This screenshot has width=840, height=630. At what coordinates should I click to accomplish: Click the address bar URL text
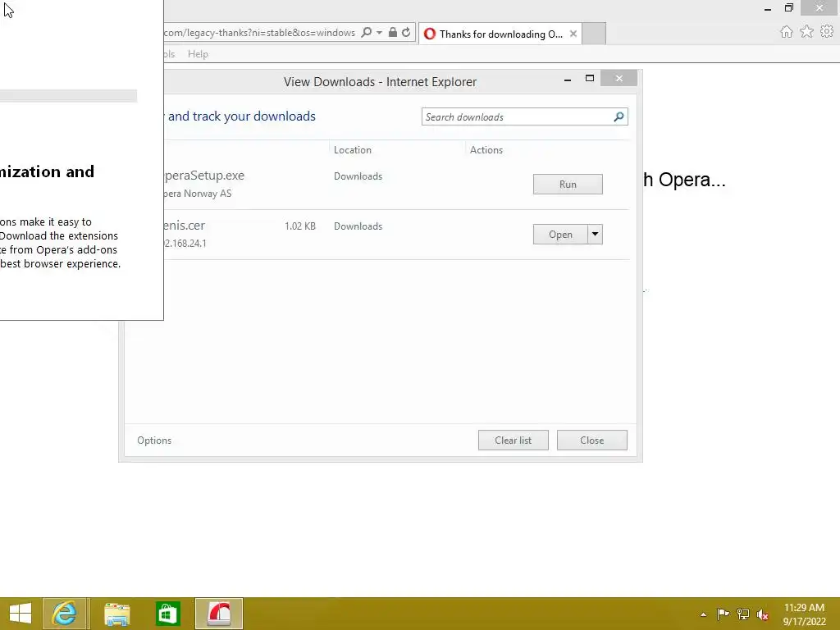tap(259, 33)
